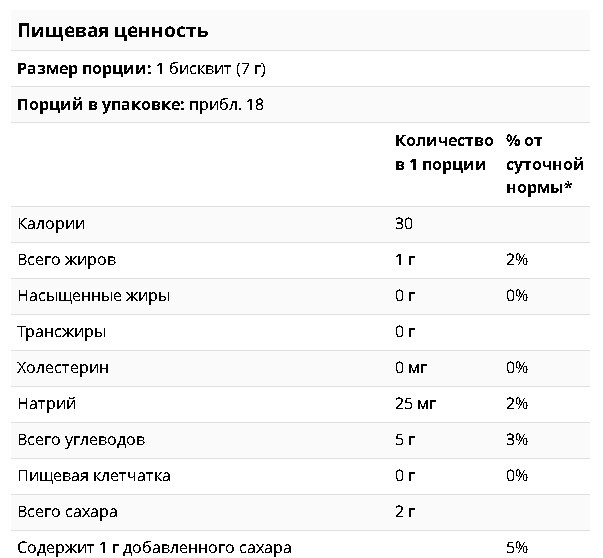Click the Количество в 1 порции header
The width and height of the screenshot is (603, 558).
click(444, 153)
